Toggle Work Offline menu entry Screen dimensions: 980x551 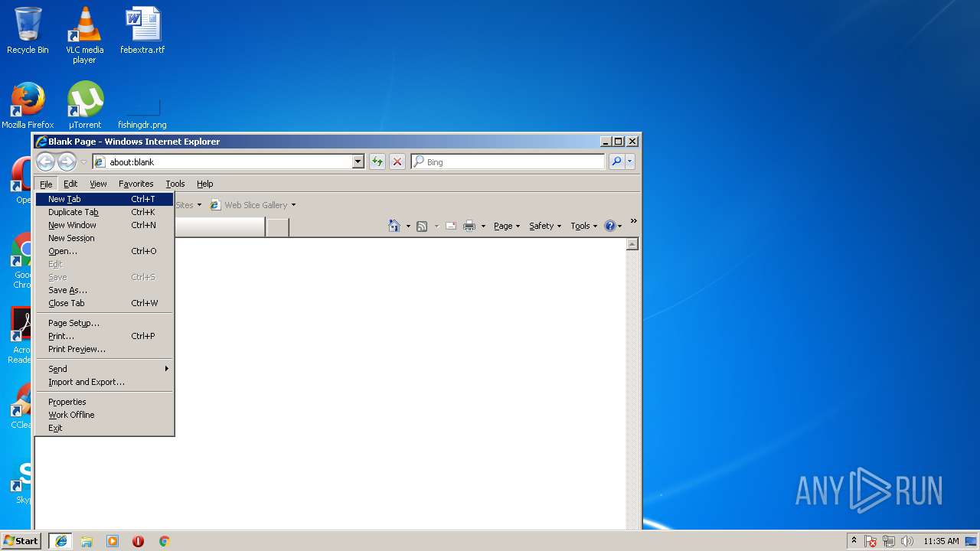(x=104, y=415)
